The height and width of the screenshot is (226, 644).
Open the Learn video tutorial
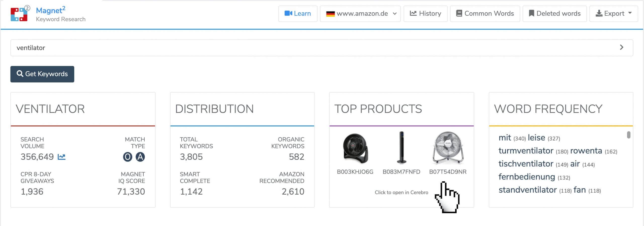click(298, 14)
